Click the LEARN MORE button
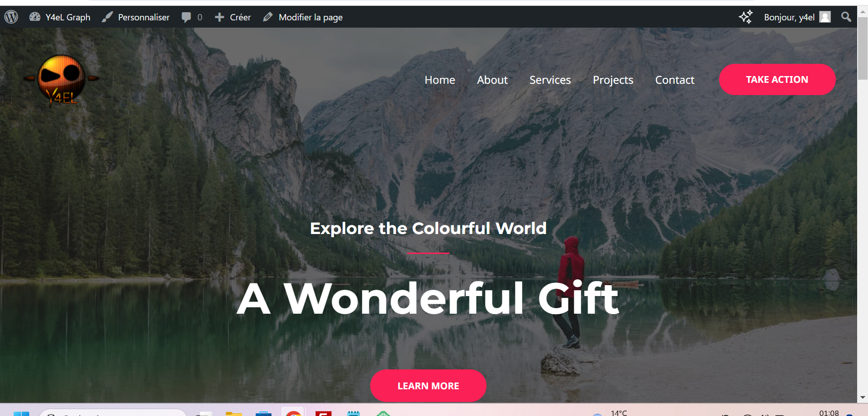 tap(428, 386)
